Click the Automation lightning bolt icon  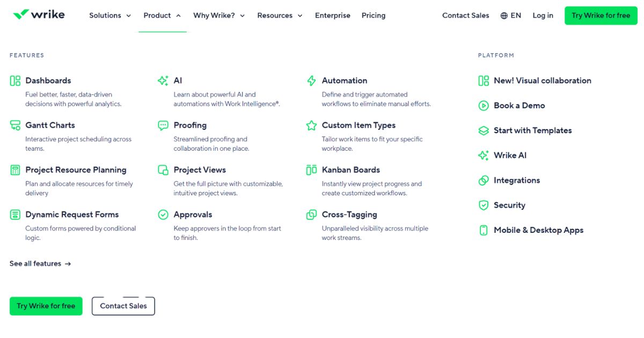coord(311,81)
